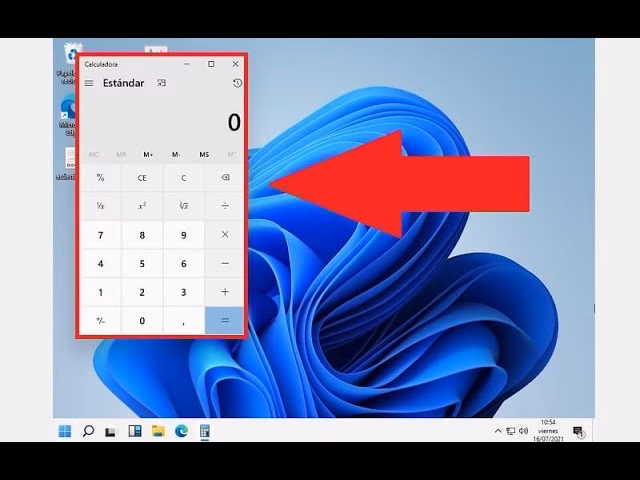Open Task View from taskbar

(x=111, y=431)
